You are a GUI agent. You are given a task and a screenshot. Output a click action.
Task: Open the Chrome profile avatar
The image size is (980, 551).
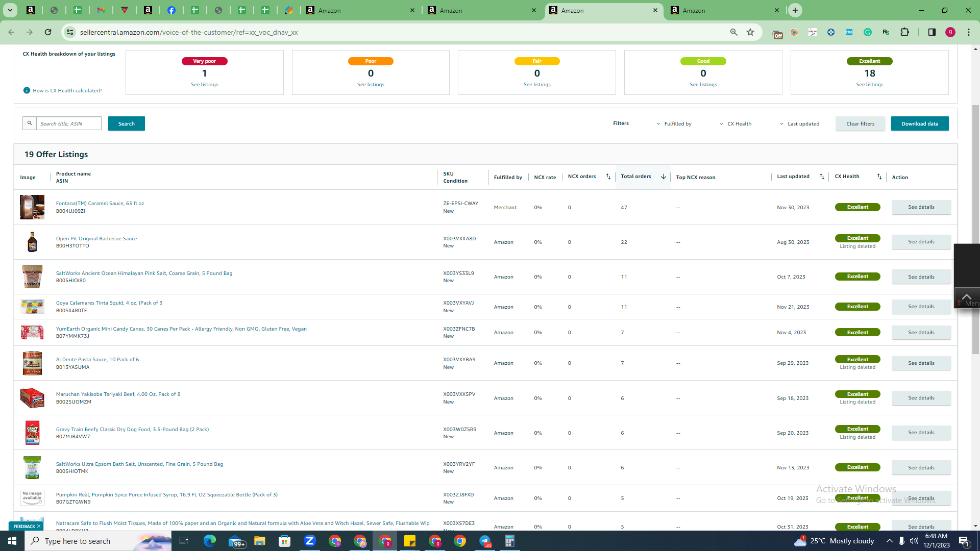950,32
